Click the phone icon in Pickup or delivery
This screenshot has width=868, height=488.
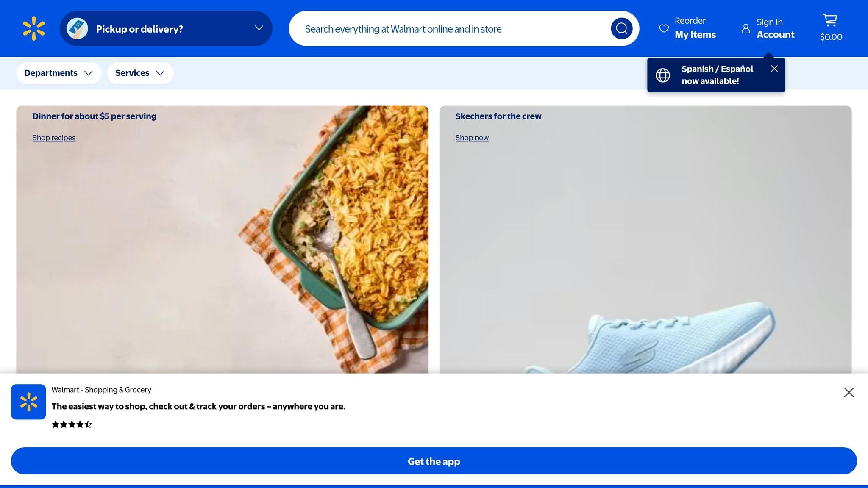[x=77, y=28]
